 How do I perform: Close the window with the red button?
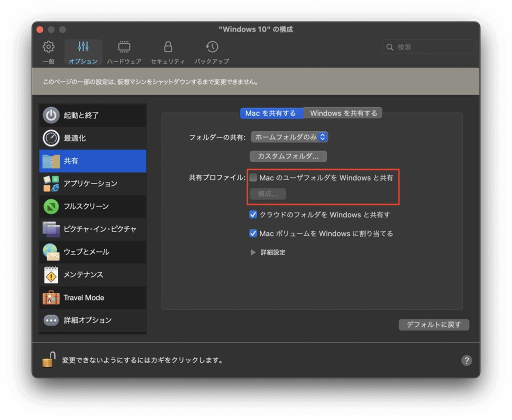(40, 29)
